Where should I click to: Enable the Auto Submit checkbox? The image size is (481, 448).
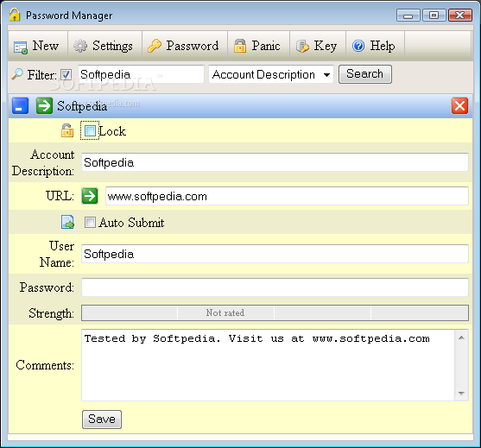pyautogui.click(x=90, y=223)
